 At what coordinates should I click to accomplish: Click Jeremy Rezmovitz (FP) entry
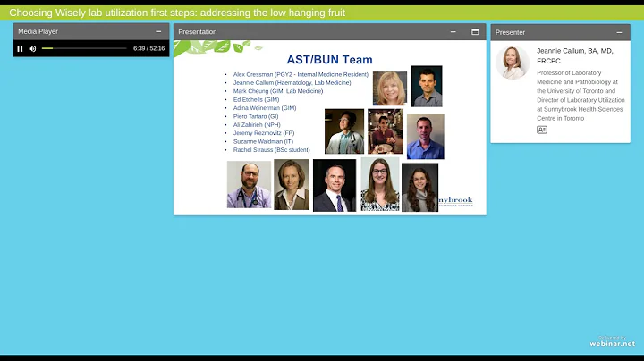tap(264, 133)
